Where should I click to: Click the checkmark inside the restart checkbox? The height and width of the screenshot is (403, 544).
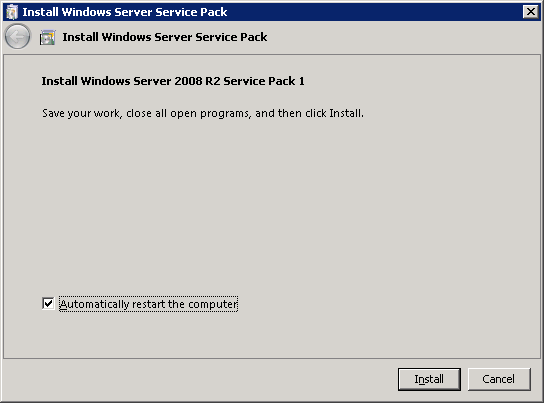pos(48,303)
